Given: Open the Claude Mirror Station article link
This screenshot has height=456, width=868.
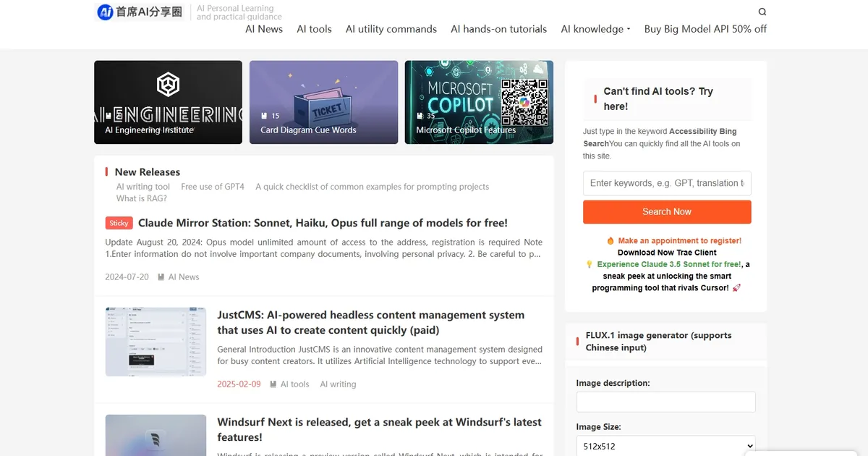Looking at the screenshot, I should (x=323, y=223).
